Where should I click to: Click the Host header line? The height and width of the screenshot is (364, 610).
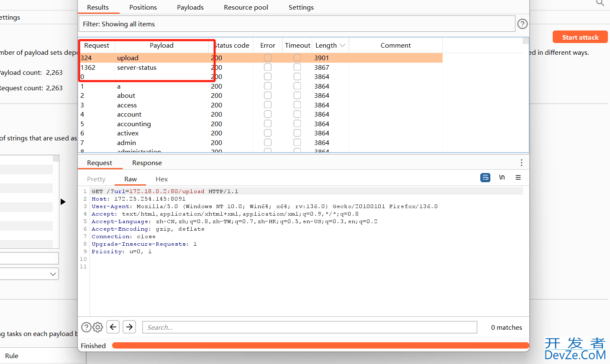point(138,199)
